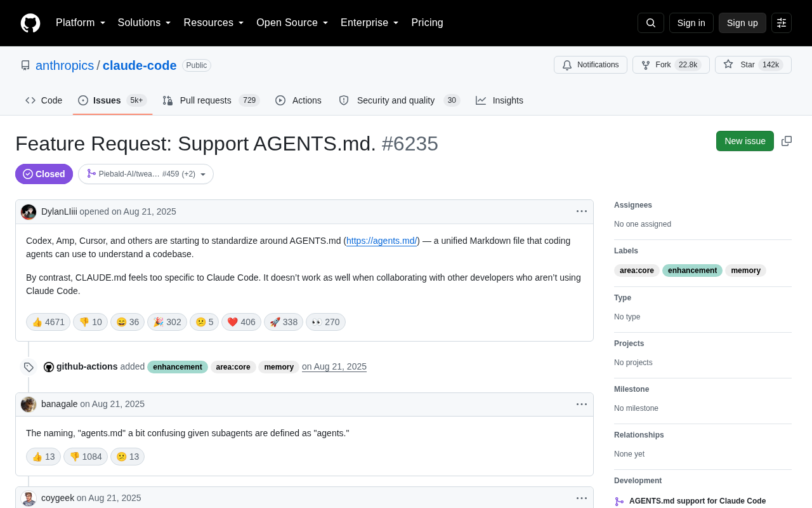
Task: Switch to the Pull requests tab
Action: [x=211, y=100]
